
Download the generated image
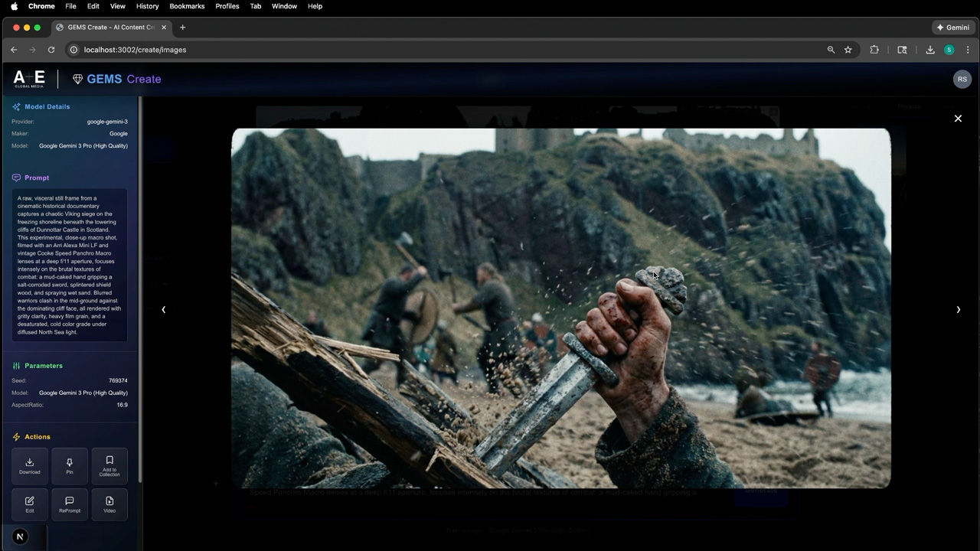[30, 466]
